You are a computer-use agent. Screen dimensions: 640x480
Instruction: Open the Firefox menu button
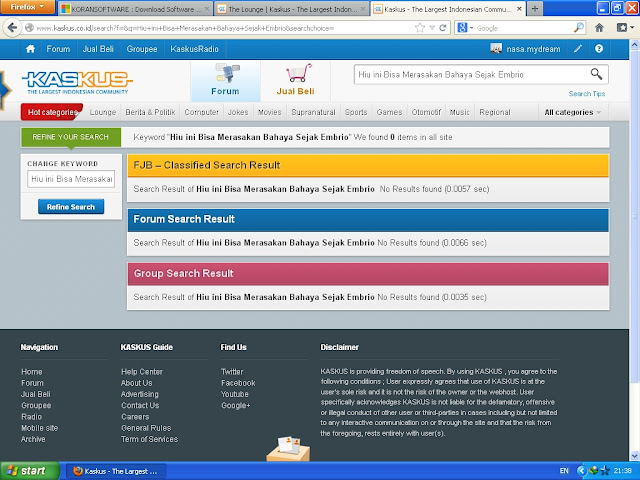point(27,7)
